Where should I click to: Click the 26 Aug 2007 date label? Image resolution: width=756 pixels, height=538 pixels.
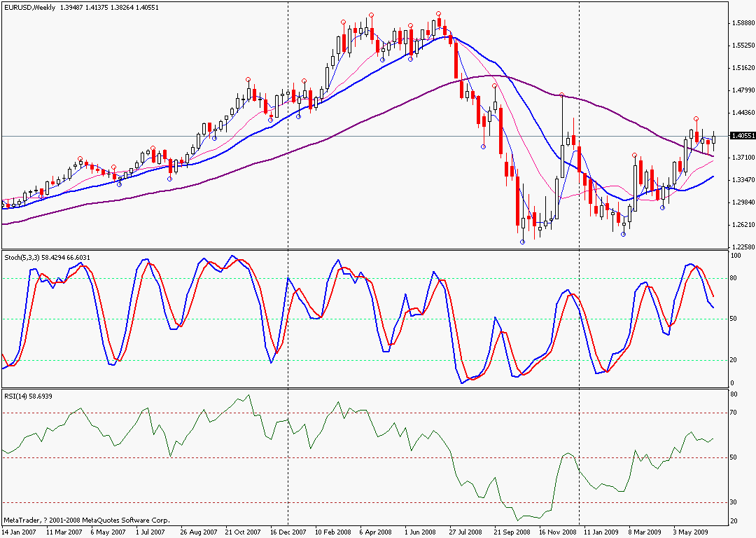tap(199, 532)
